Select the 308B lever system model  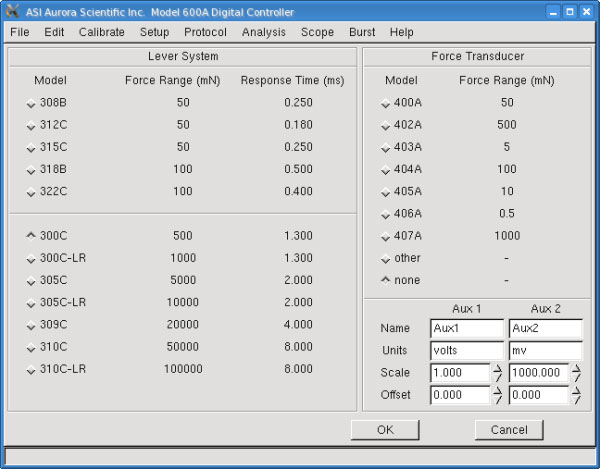(x=31, y=104)
